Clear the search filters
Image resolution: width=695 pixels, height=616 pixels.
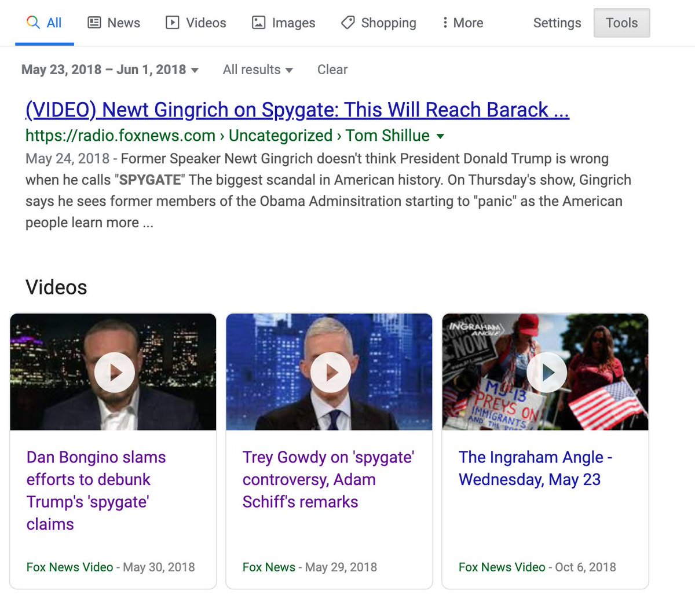[332, 70]
